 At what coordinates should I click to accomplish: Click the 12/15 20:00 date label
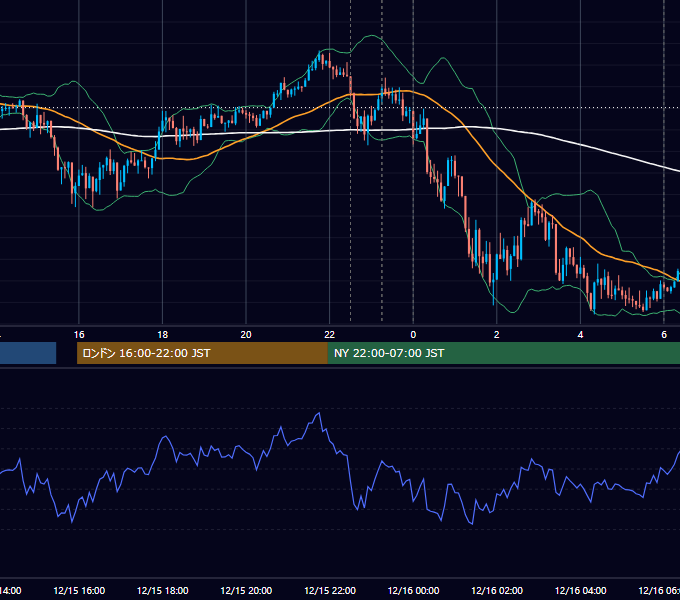pos(246,590)
